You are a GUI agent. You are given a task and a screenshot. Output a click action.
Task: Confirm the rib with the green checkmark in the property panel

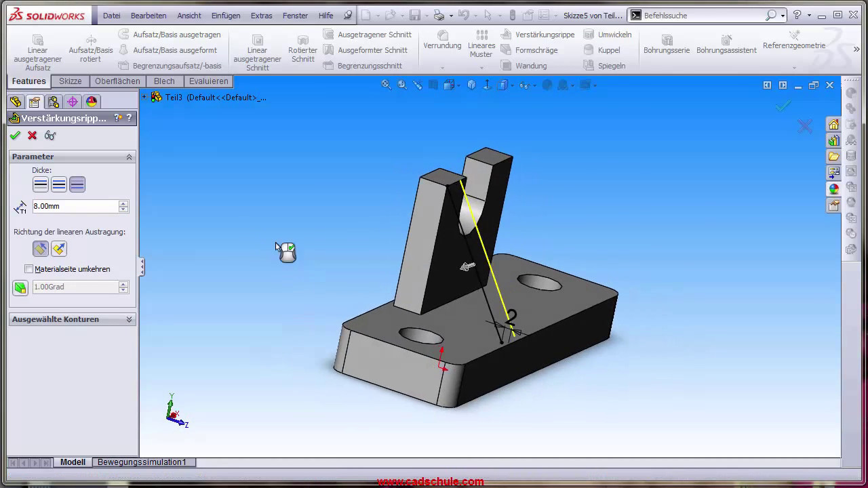point(15,136)
